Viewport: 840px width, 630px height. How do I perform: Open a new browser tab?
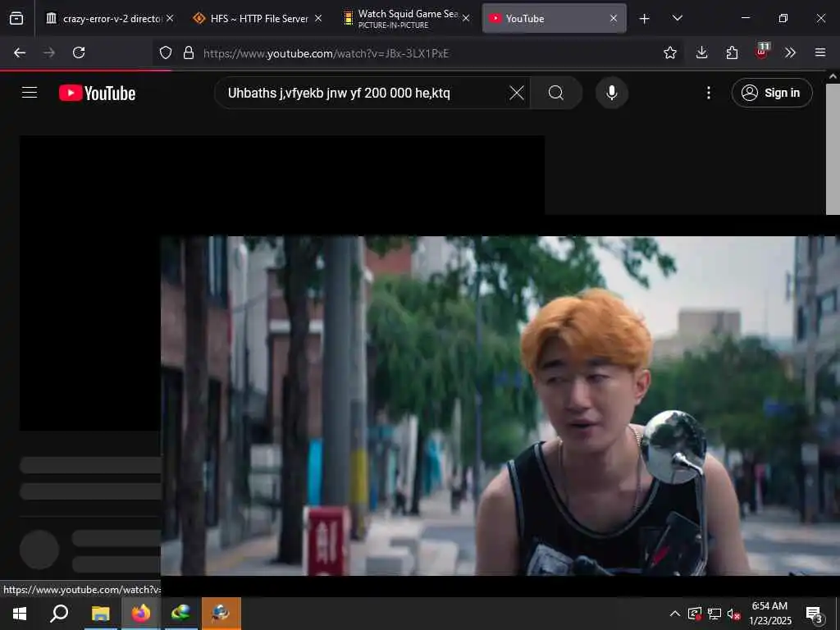645,19
